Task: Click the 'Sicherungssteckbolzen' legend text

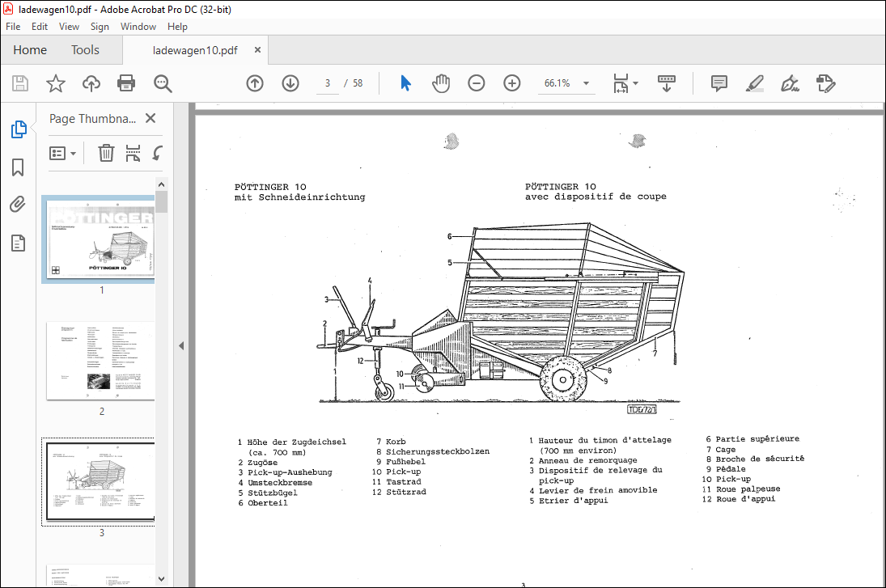Action: tap(438, 452)
